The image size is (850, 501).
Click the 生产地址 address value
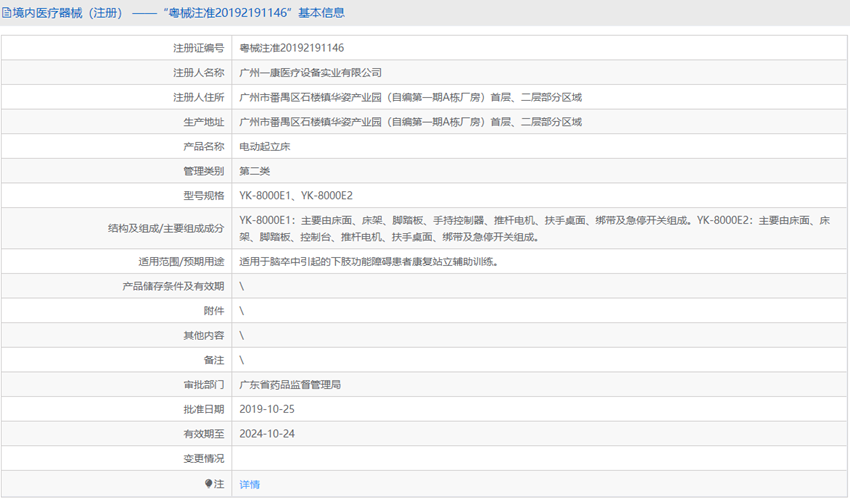(410, 121)
